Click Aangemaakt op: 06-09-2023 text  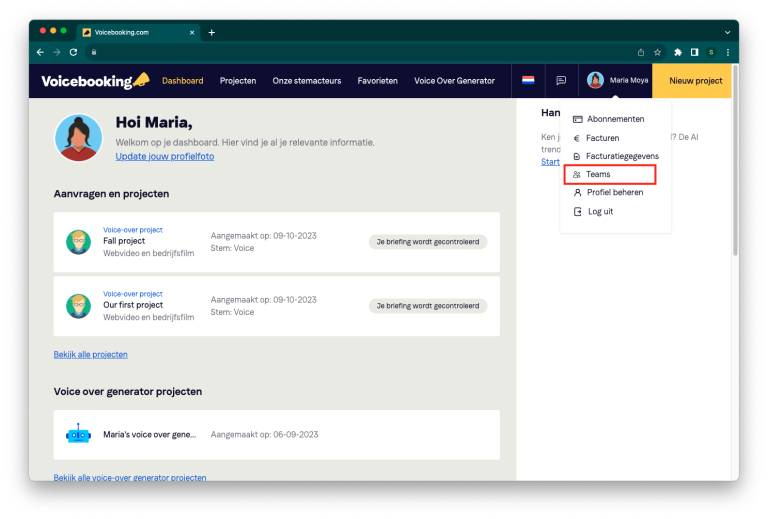click(x=264, y=435)
